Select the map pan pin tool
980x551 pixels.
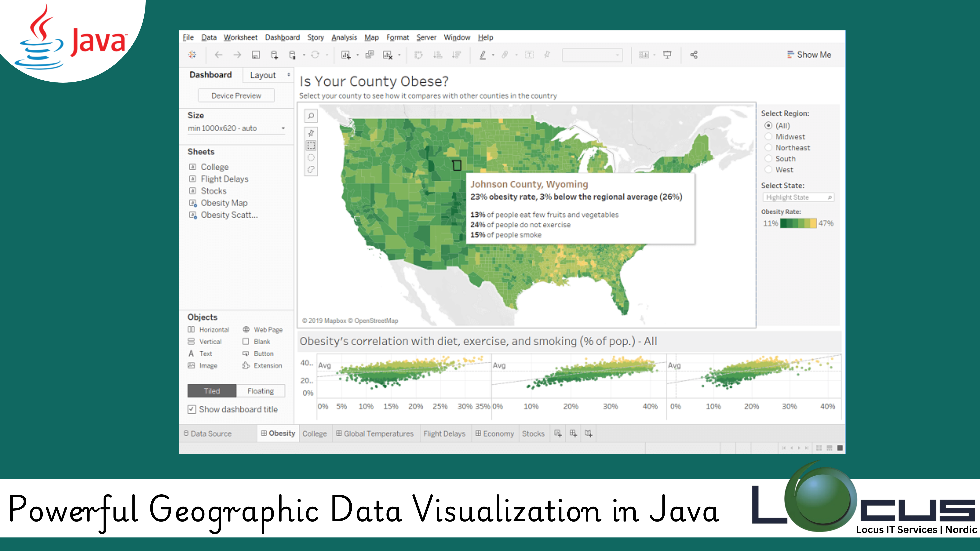tap(311, 133)
